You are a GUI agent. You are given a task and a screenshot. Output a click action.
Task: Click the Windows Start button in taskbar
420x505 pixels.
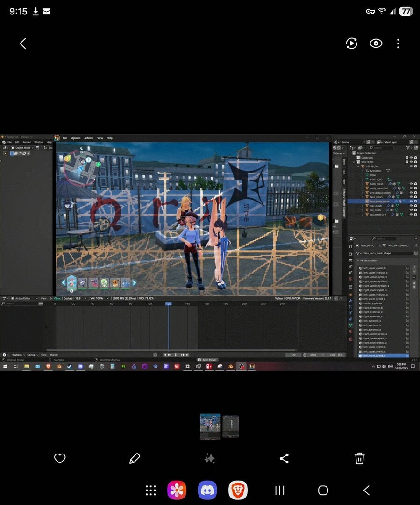pyautogui.click(x=5, y=366)
